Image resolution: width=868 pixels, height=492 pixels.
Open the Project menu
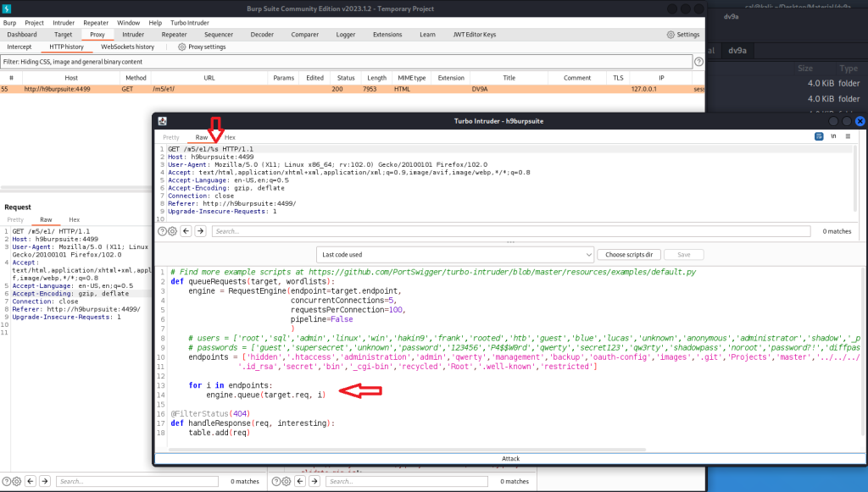[34, 23]
